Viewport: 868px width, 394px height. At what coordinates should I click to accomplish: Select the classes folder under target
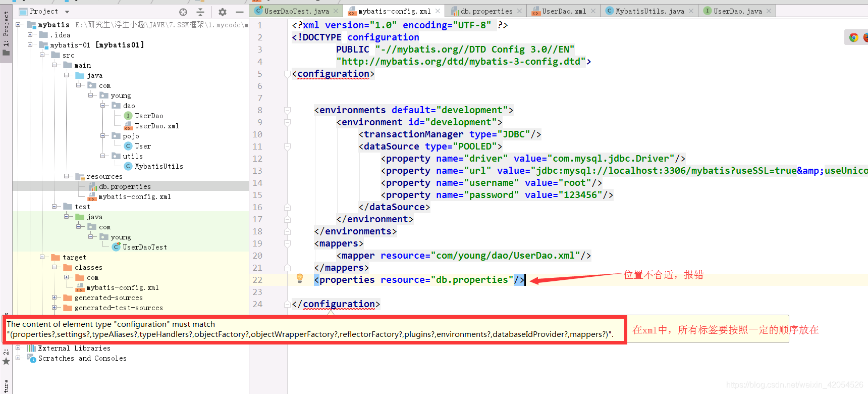88,267
